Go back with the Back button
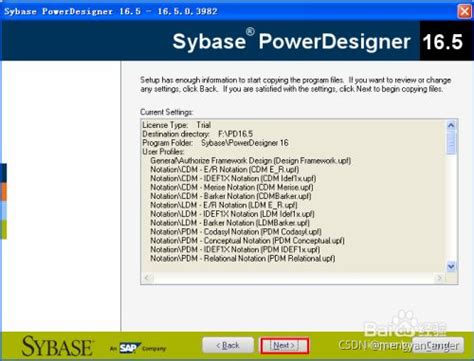The width and height of the screenshot is (474, 361). [x=228, y=345]
